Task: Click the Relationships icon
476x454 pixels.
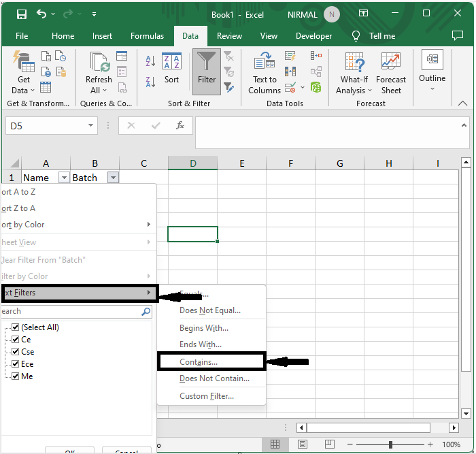Action: (316, 71)
